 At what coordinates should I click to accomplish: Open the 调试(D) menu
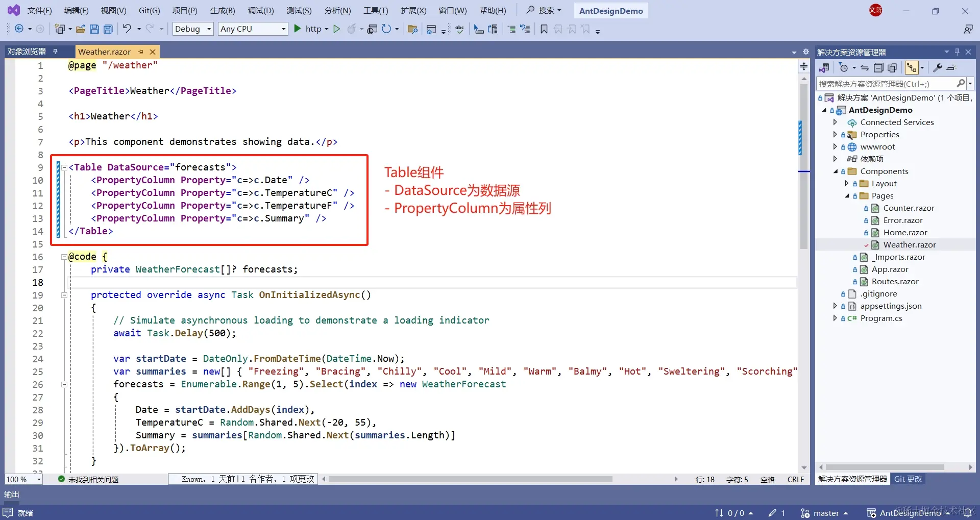coord(261,11)
